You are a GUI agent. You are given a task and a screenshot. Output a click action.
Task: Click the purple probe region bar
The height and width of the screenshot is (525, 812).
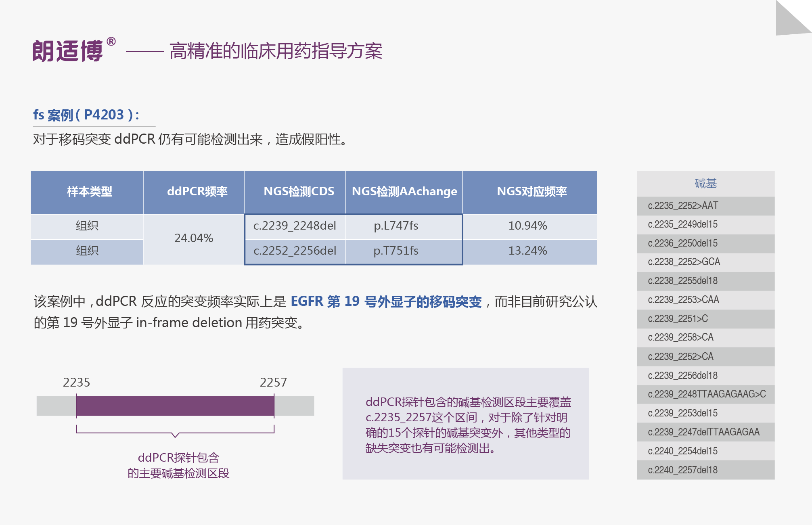(x=175, y=406)
